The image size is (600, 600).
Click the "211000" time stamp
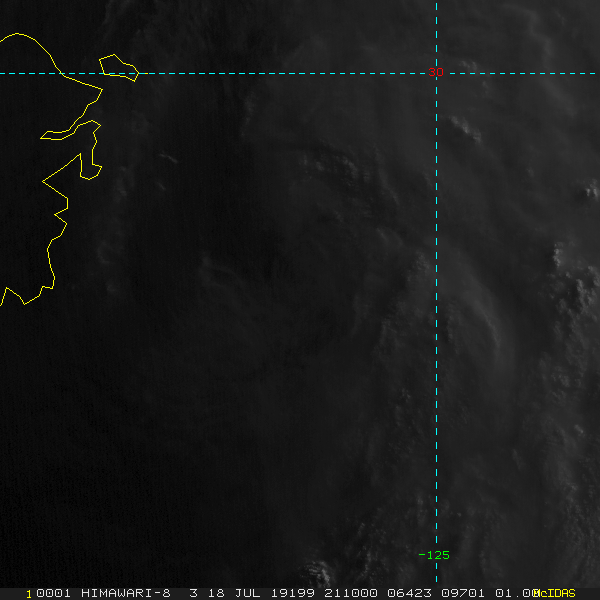point(351,593)
